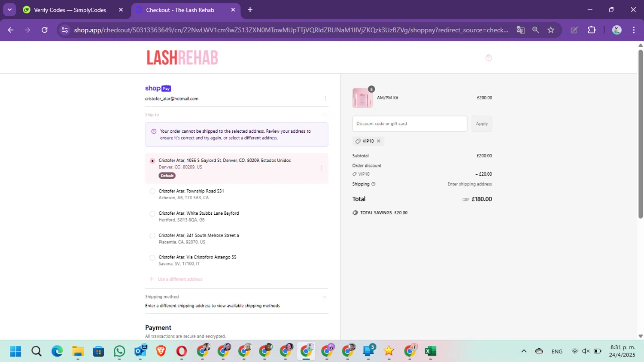Click the shipping info question icon
This screenshot has width=644, height=362.
pyautogui.click(x=373, y=184)
